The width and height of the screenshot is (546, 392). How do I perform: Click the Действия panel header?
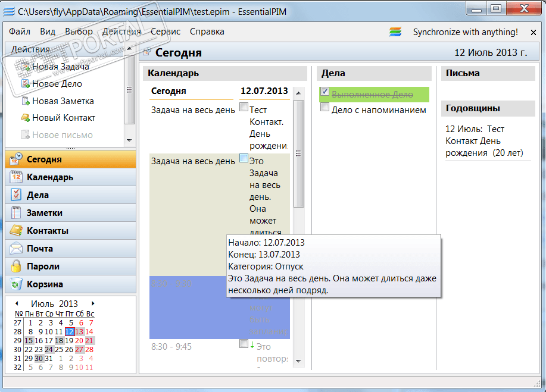(65, 49)
